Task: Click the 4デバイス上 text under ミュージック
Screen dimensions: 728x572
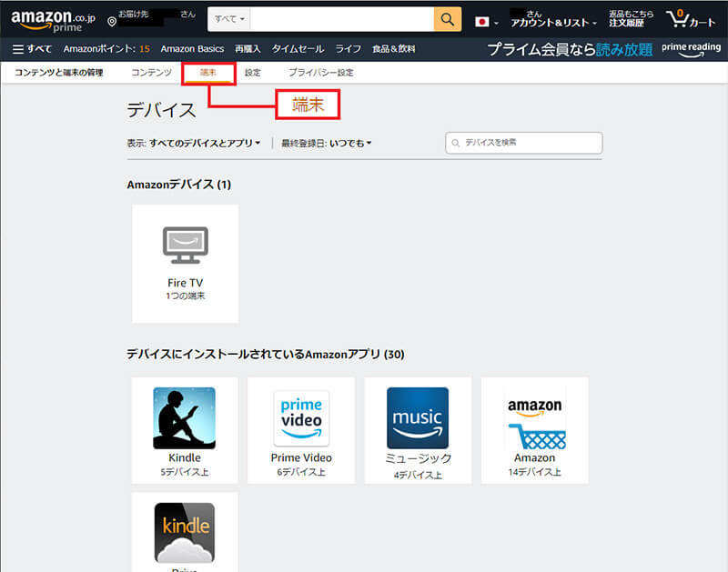Action: [418, 475]
